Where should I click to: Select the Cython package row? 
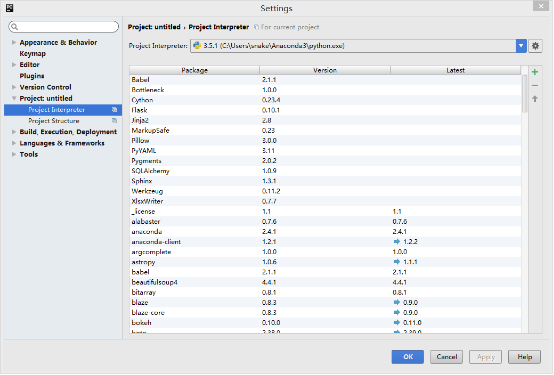tap(325, 100)
